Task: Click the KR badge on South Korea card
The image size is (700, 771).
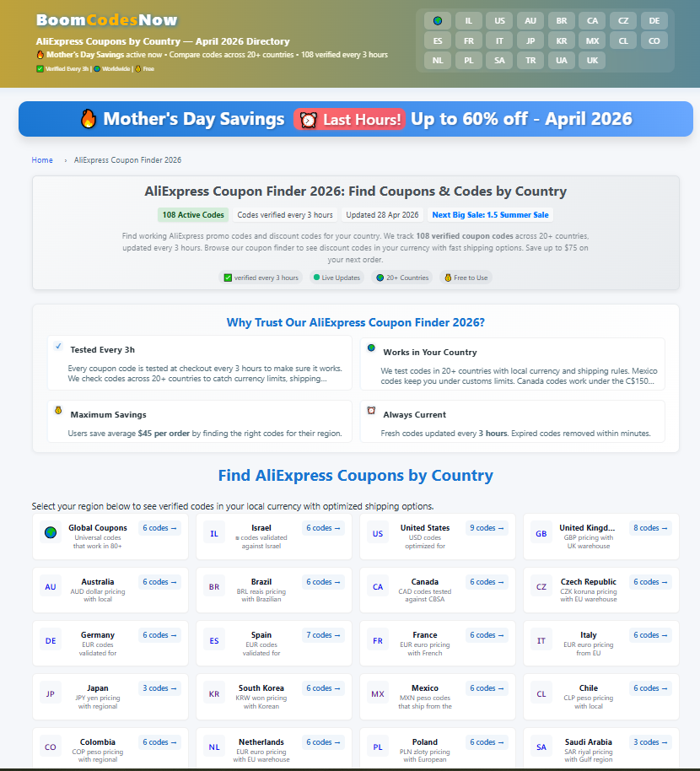Action: [214, 693]
